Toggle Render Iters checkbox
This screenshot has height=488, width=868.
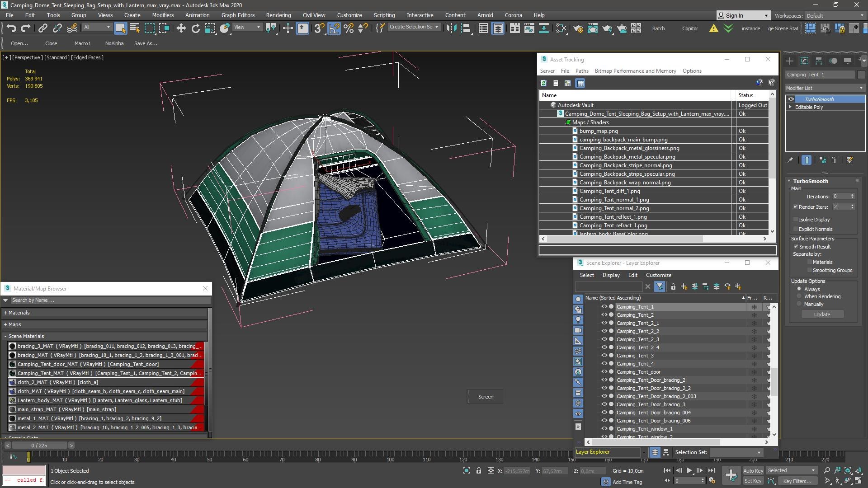795,207
